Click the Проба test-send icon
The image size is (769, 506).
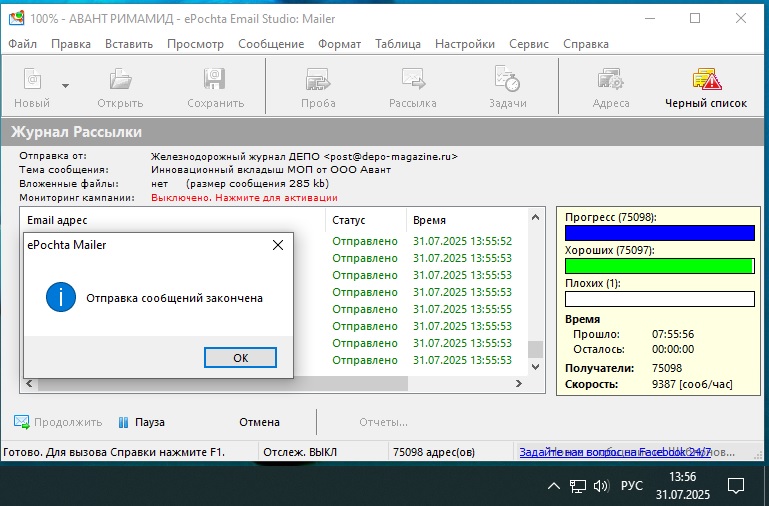coord(318,79)
